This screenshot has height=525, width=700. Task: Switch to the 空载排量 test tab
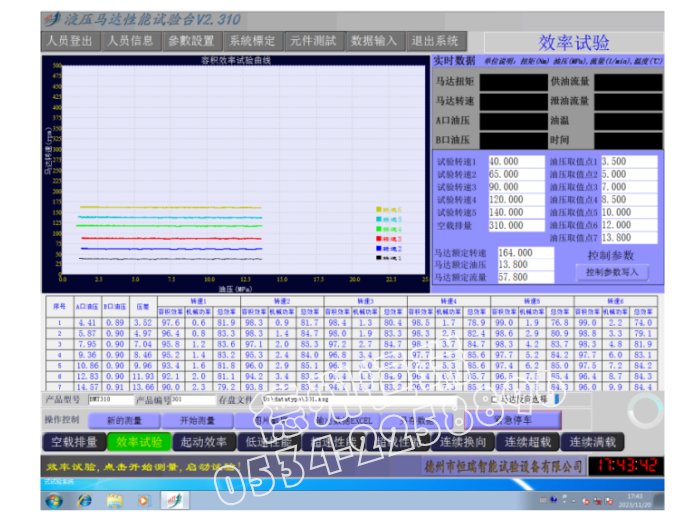[75, 441]
